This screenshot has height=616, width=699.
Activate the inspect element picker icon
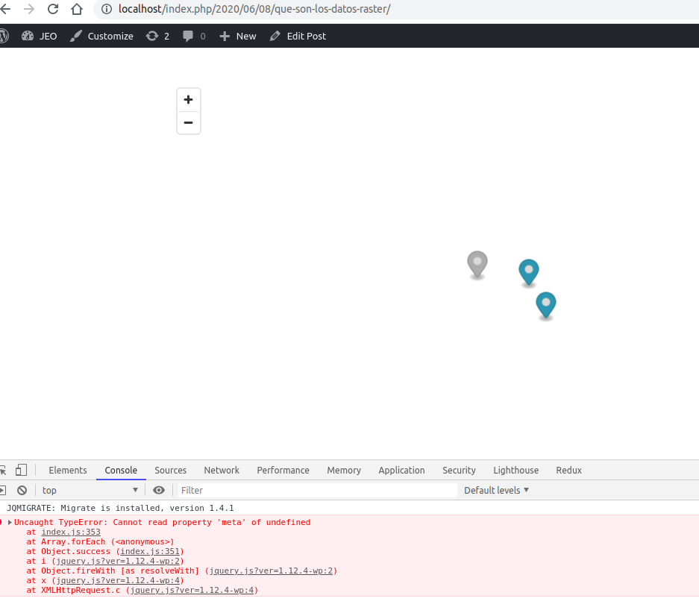click(x=3, y=471)
